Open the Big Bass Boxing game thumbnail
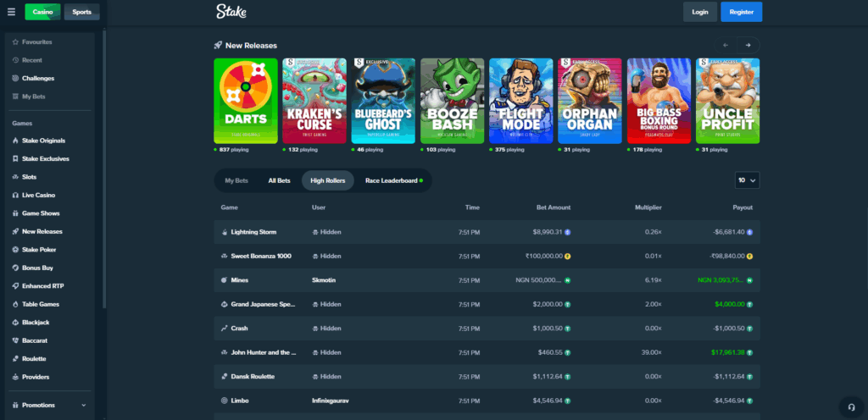This screenshot has height=420, width=868. 659,101
